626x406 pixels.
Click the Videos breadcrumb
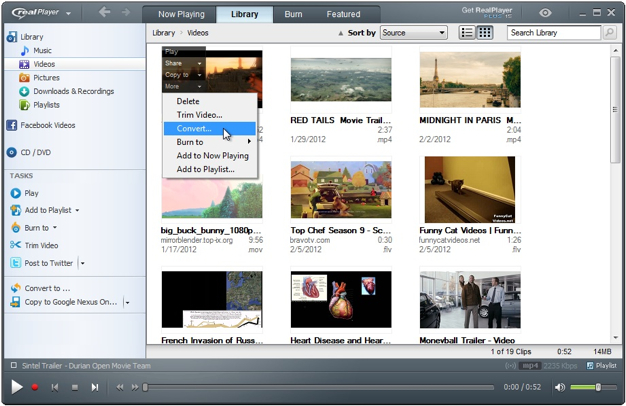(198, 33)
